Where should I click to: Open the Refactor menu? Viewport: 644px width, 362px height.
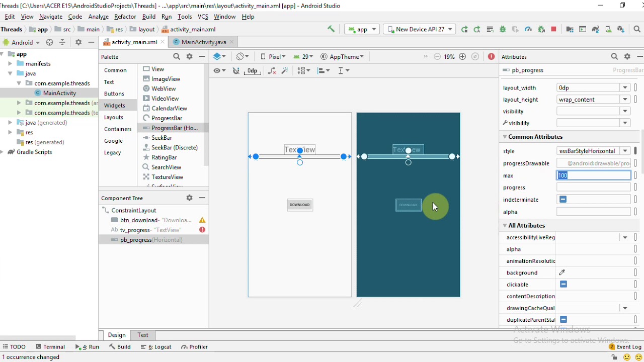(x=125, y=17)
